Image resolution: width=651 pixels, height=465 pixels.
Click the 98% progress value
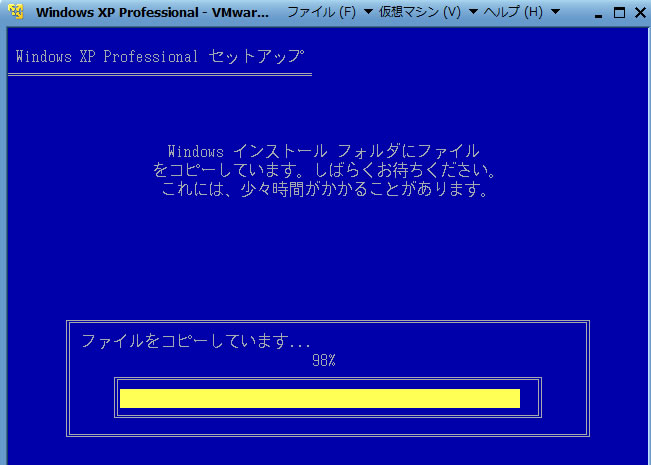(324, 361)
